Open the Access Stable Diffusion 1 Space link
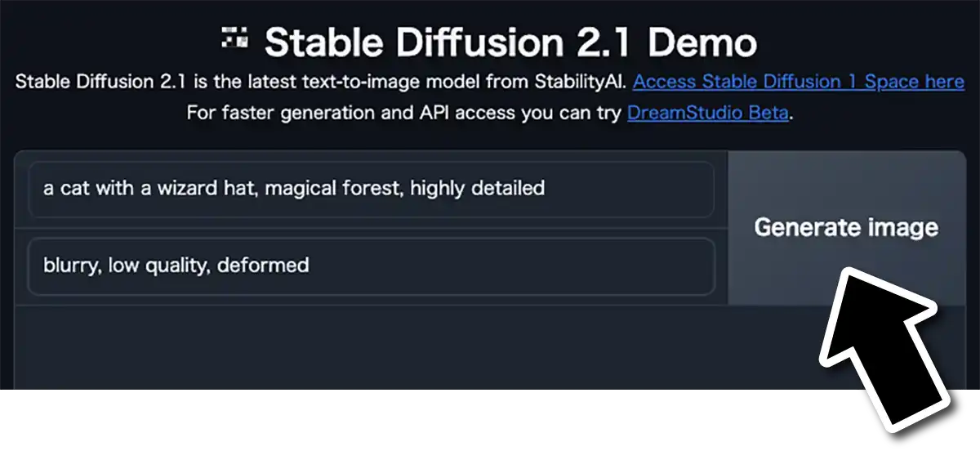Viewport: 980px width, 451px height. coord(798,83)
